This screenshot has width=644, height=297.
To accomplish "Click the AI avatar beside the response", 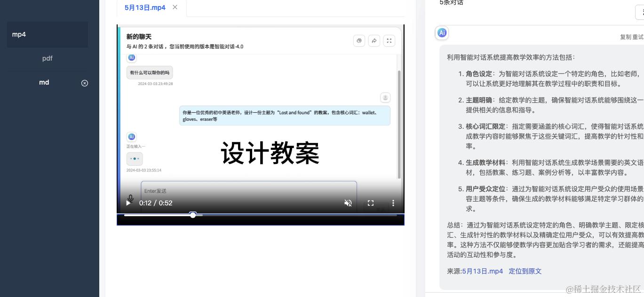I will click(x=441, y=33).
